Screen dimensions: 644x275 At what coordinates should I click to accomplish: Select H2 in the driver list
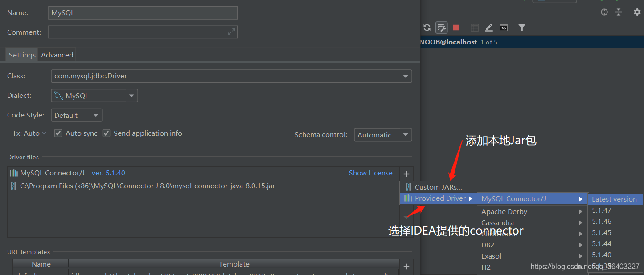pos(532,267)
